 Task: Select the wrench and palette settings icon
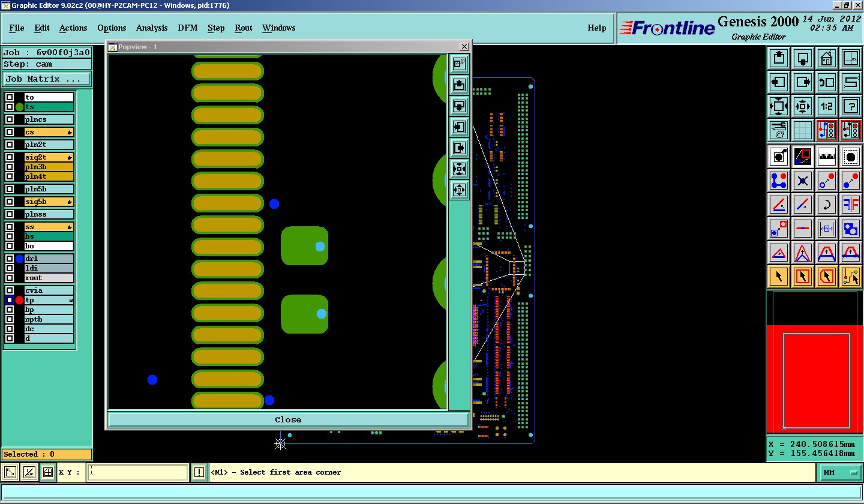779,130
